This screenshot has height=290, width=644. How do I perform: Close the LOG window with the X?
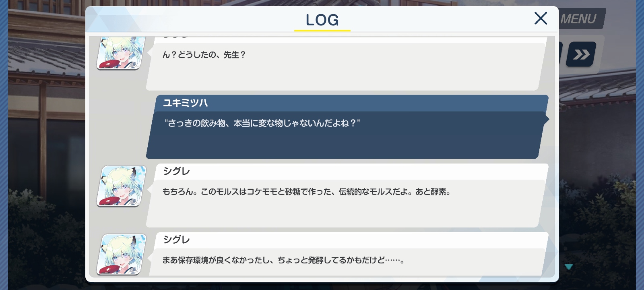coord(541,18)
